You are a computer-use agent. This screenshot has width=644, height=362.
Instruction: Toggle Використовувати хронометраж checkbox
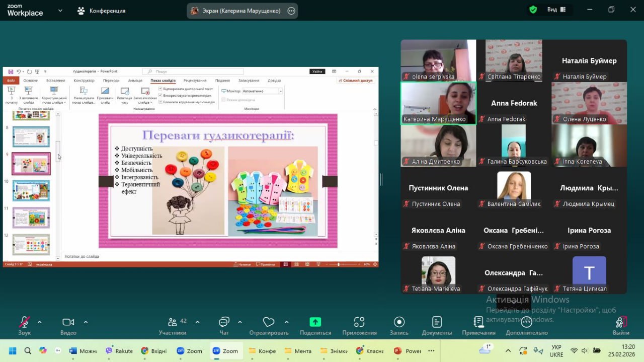pos(160,95)
